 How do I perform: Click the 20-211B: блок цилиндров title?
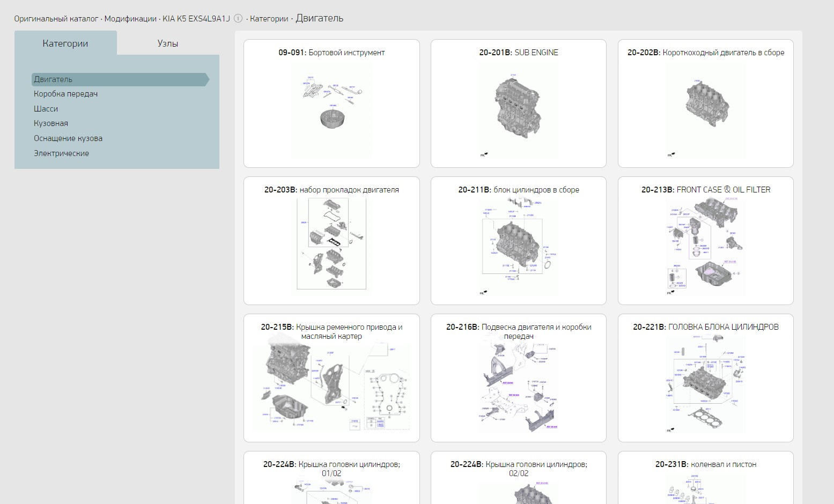tap(519, 190)
